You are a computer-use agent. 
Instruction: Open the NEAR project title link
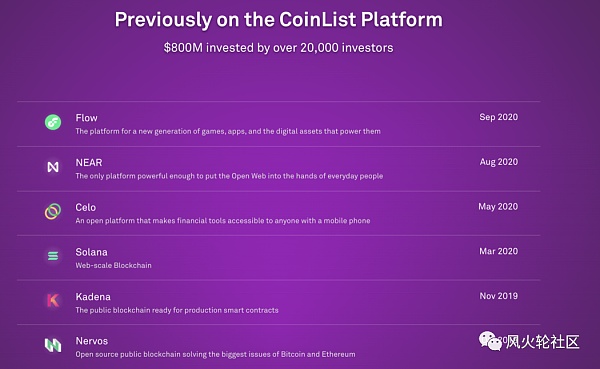[89, 163]
